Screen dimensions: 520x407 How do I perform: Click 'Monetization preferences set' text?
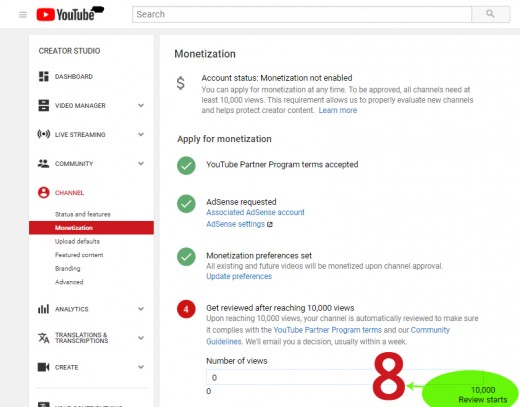point(259,256)
